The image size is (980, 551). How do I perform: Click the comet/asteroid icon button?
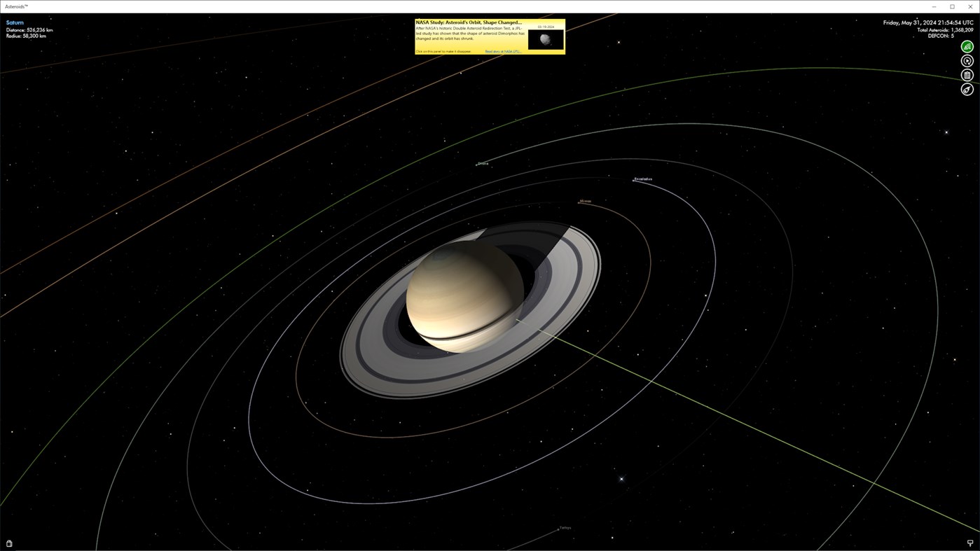pos(967,90)
